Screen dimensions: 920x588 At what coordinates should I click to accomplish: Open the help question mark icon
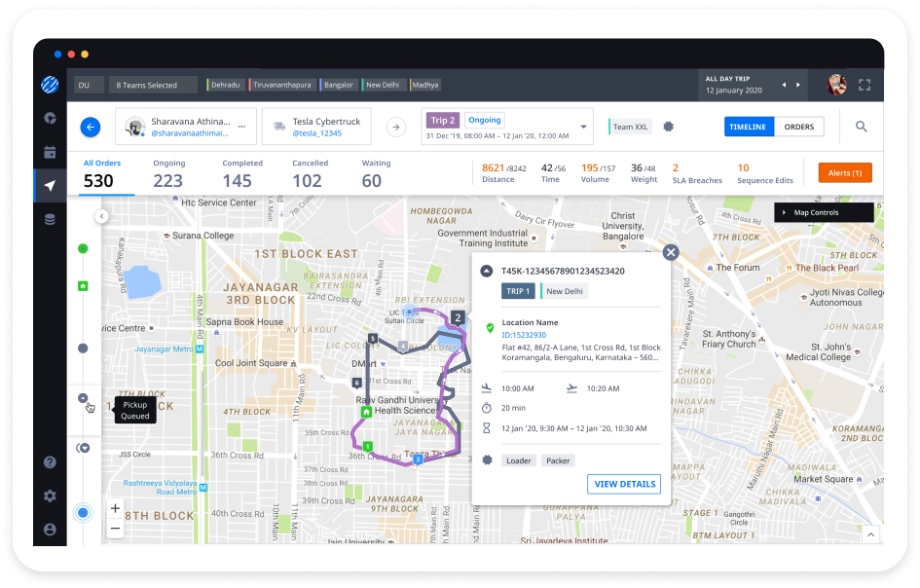tap(50, 462)
